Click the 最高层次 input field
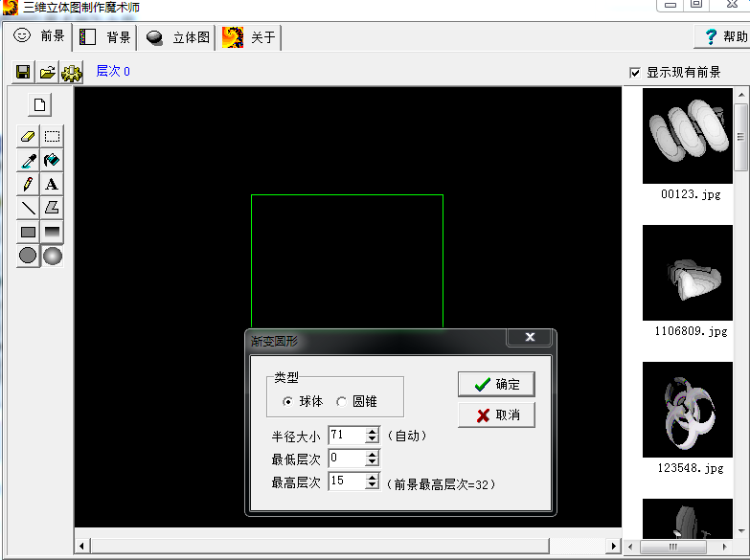 pyautogui.click(x=347, y=482)
